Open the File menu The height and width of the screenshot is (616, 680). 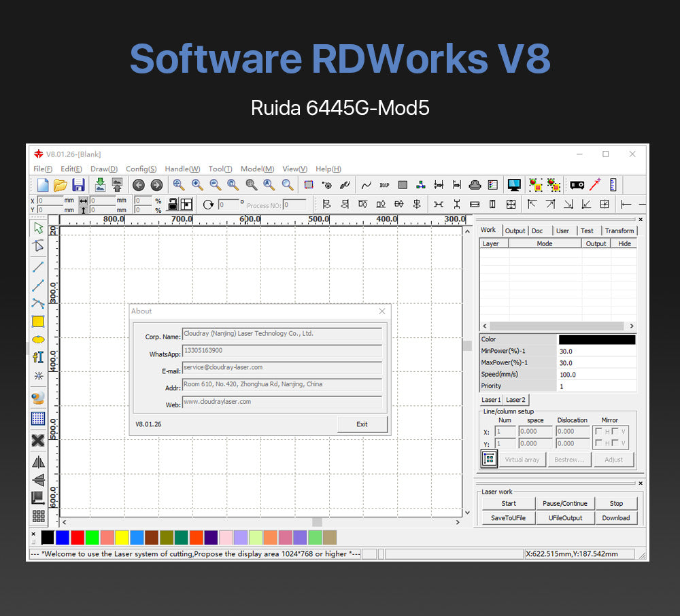43,169
